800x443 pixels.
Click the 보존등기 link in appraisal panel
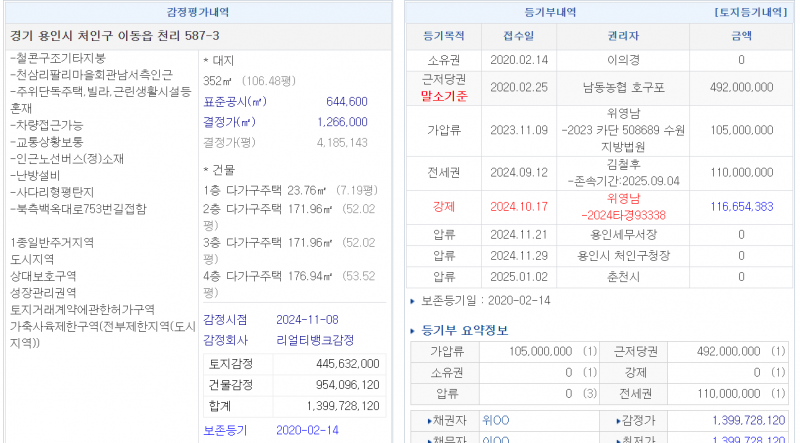pos(224,430)
